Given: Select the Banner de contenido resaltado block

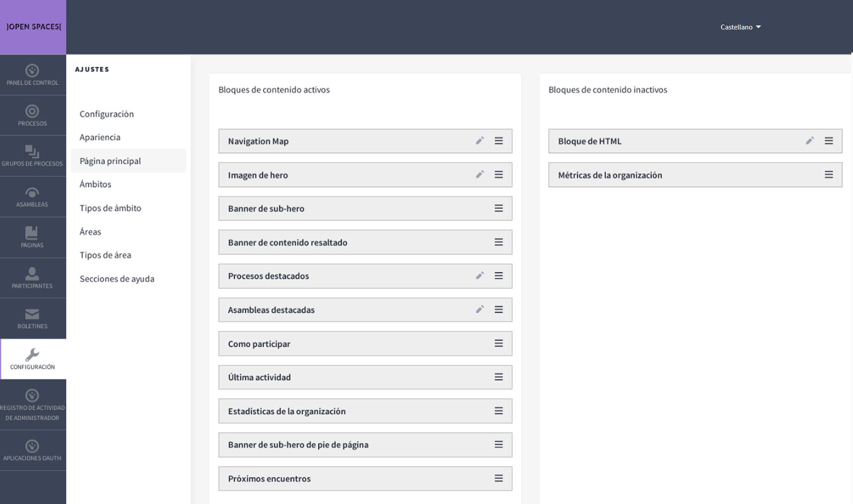Looking at the screenshot, I should click(288, 242).
